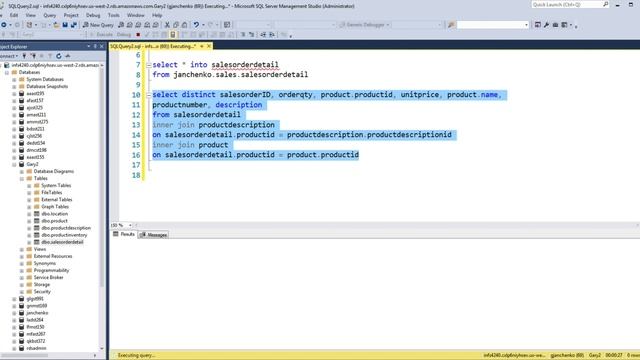Open the zoom percentage dropdown of the editor
The height and width of the screenshot is (360, 640).
pos(130,225)
